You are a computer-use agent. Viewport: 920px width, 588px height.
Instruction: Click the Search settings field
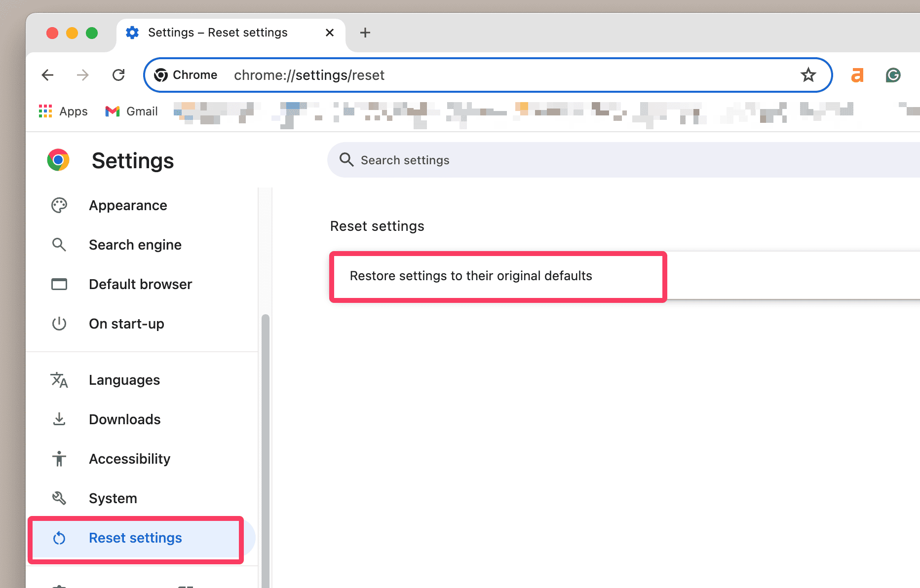(x=592, y=160)
